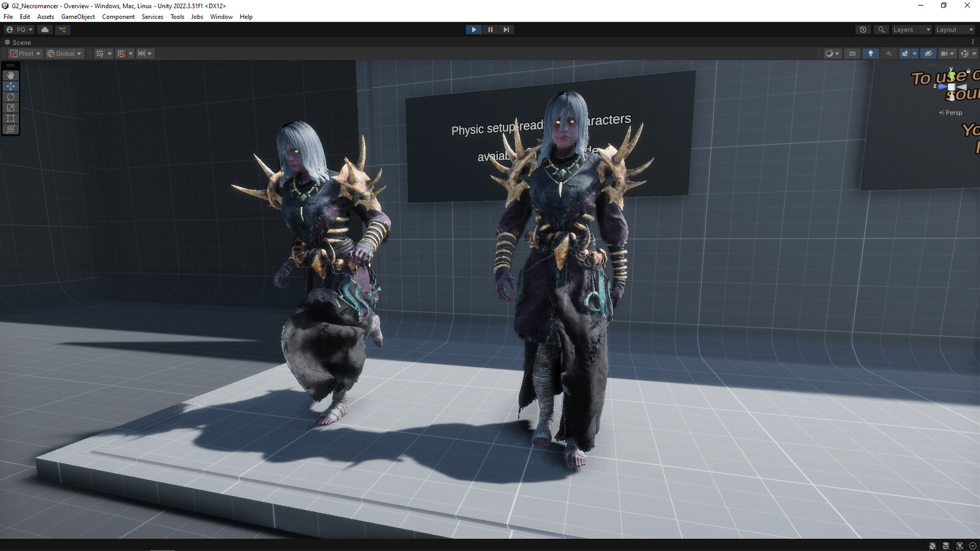Start Play mode
The width and height of the screenshot is (980, 551).
tap(473, 29)
